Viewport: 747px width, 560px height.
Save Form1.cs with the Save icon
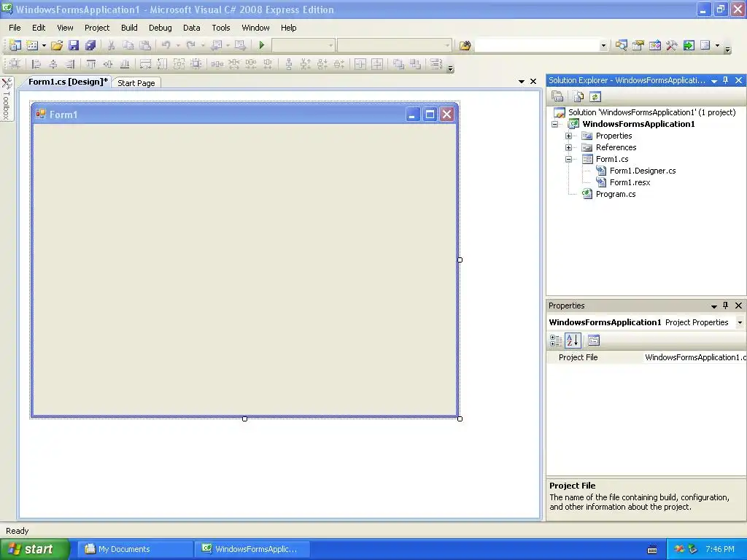[74, 45]
